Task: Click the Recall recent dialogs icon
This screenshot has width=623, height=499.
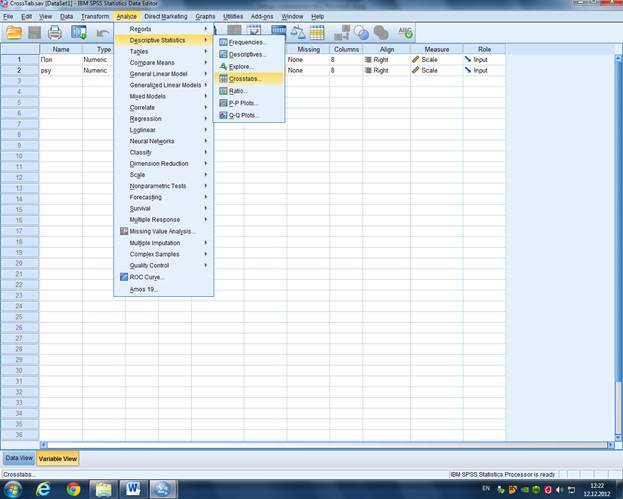Action: [x=78, y=33]
